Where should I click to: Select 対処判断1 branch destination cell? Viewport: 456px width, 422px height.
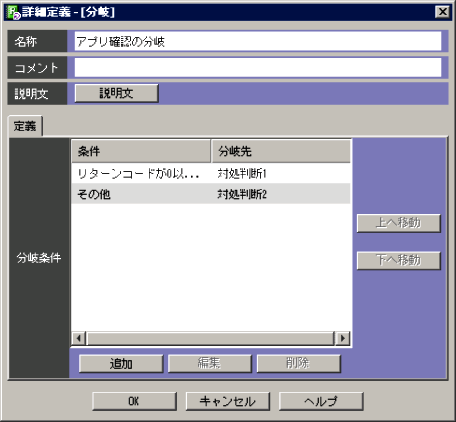(242, 174)
